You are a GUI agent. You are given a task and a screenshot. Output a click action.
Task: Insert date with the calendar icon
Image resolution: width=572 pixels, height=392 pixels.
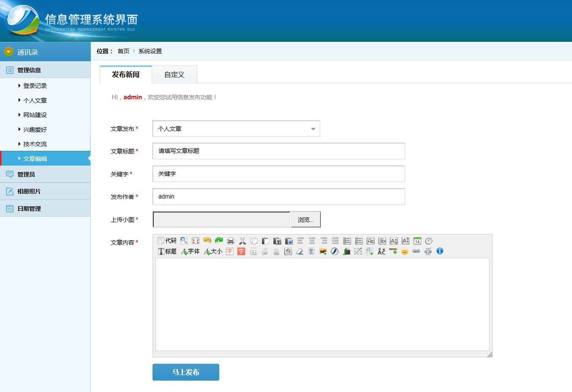tap(417, 241)
